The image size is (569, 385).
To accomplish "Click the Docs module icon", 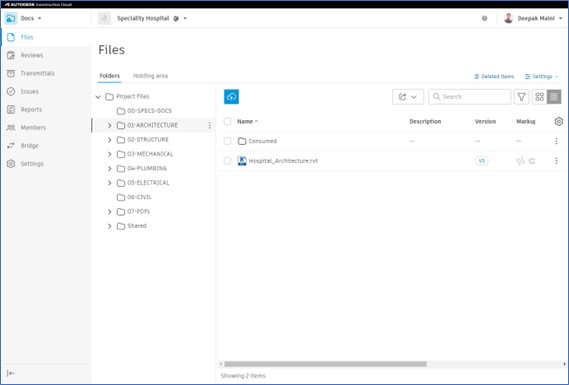I will click(x=11, y=18).
